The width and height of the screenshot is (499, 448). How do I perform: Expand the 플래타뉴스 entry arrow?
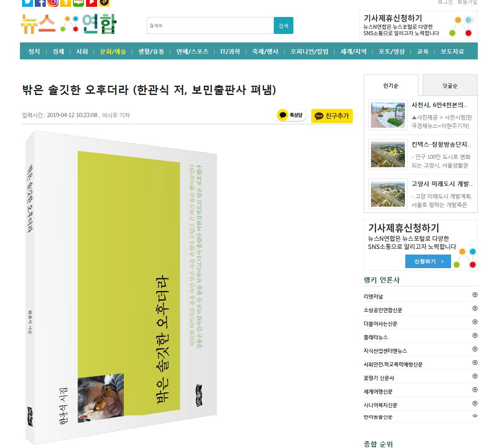point(475,335)
